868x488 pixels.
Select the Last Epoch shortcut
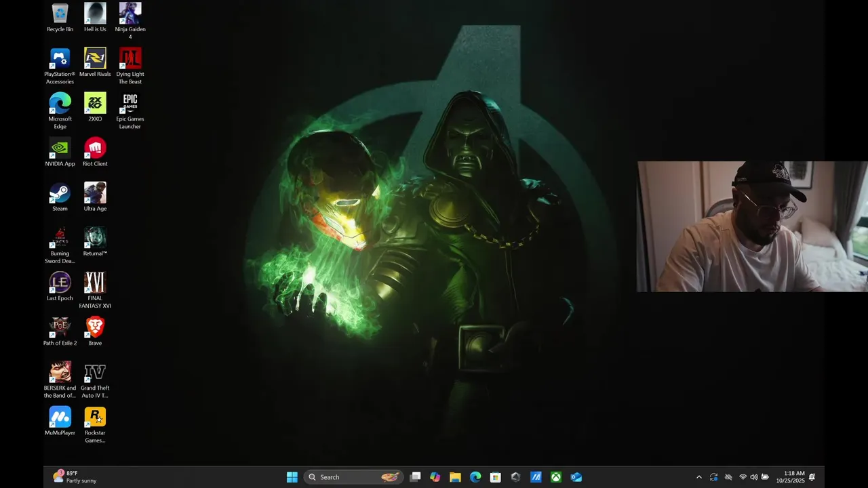[x=60, y=286]
